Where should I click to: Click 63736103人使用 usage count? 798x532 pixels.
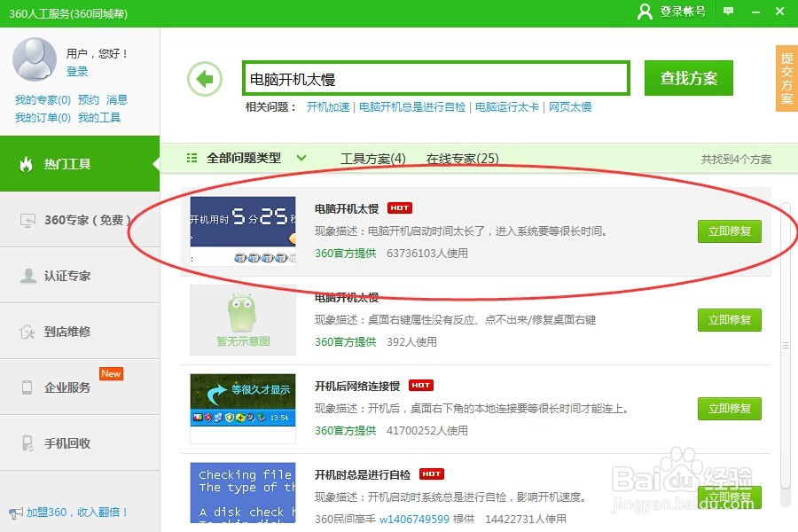click(x=427, y=253)
